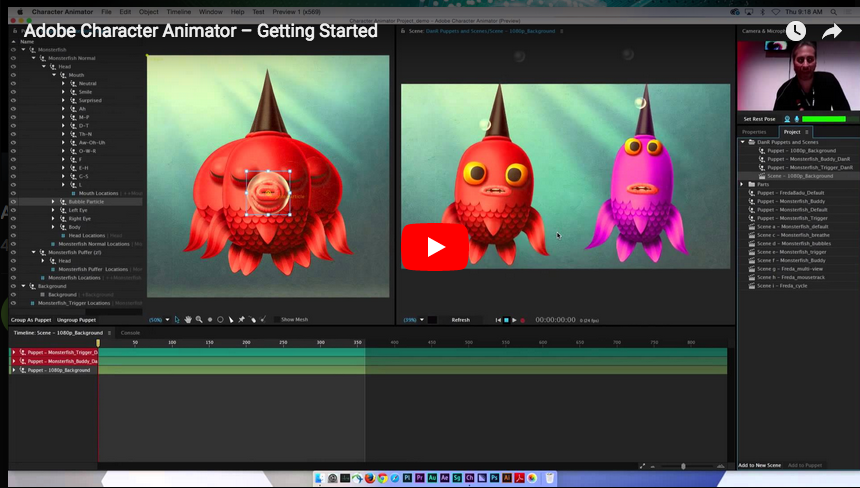
Task: Open Audition (Au) from the Dock
Action: (x=432, y=478)
